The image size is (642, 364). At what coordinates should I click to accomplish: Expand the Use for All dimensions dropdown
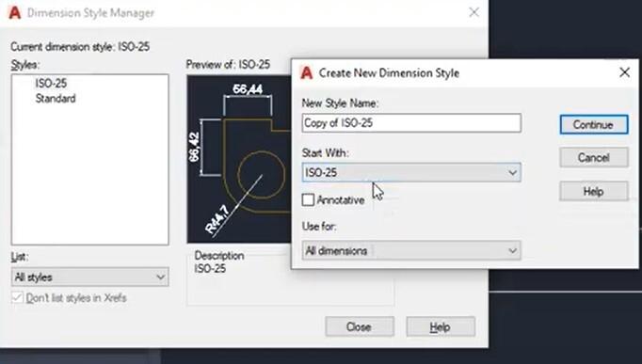click(x=411, y=250)
